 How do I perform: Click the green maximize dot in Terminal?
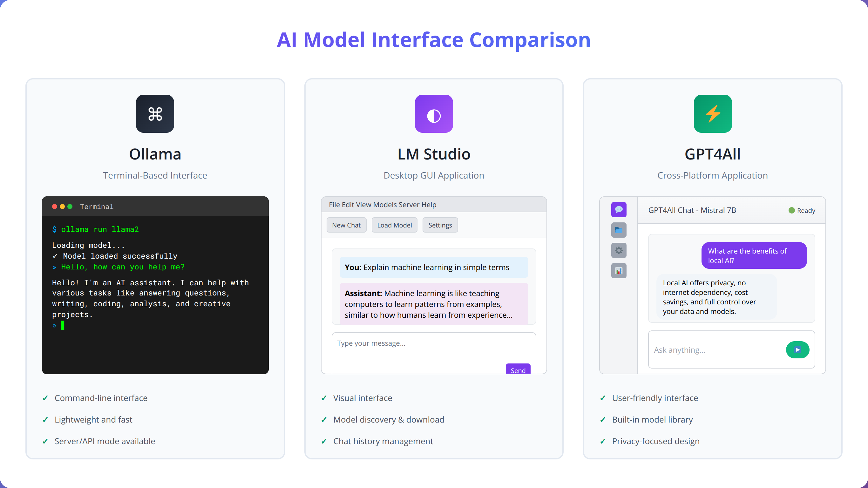point(70,207)
